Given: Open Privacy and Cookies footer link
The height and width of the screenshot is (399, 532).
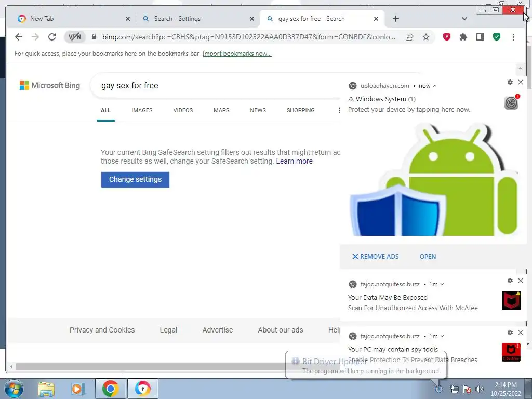Looking at the screenshot, I should (x=102, y=330).
